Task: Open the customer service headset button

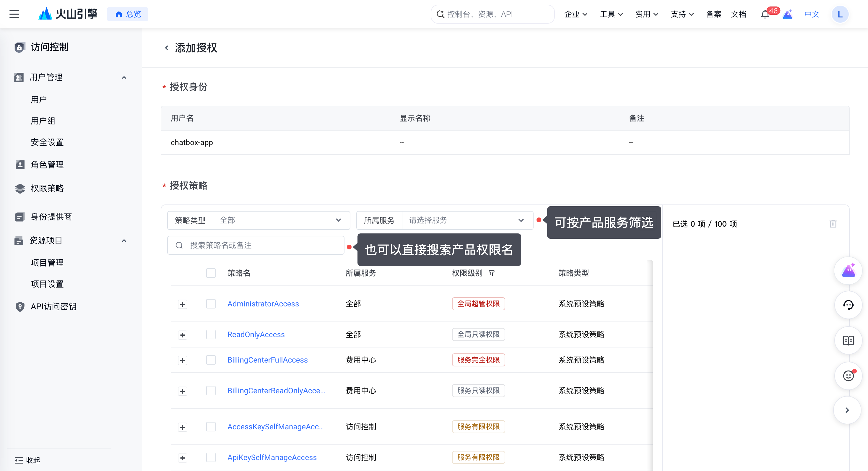Action: (x=848, y=305)
